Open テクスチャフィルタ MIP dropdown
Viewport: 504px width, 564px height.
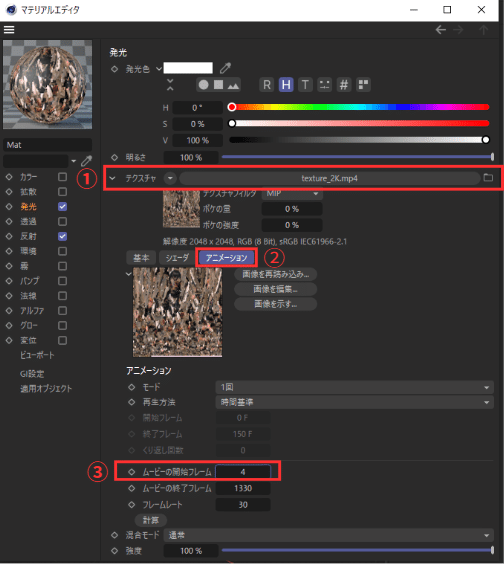tap(292, 194)
